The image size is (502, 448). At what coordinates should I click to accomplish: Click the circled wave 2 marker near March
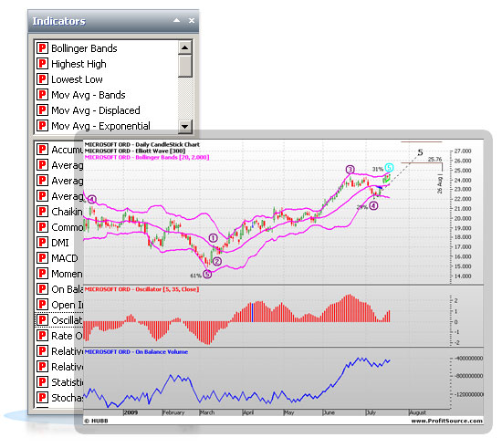click(217, 262)
